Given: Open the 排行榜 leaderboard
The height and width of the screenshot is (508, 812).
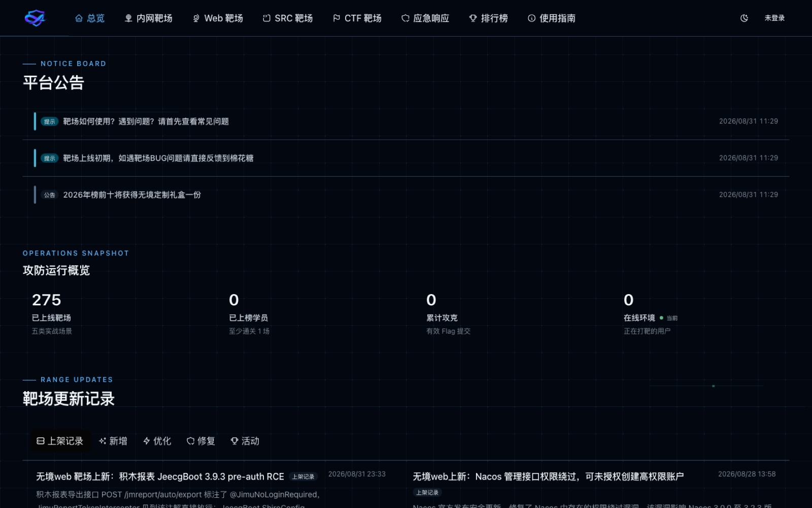Looking at the screenshot, I should click(488, 18).
